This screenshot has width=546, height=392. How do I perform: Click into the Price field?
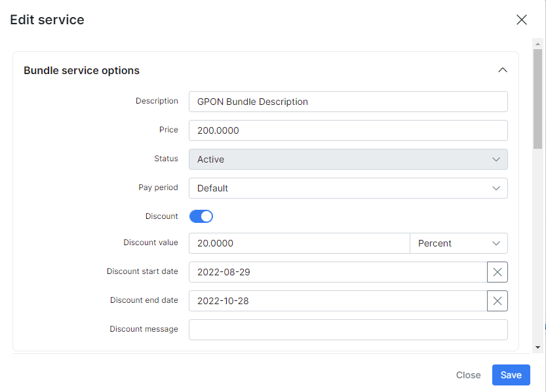(348, 130)
